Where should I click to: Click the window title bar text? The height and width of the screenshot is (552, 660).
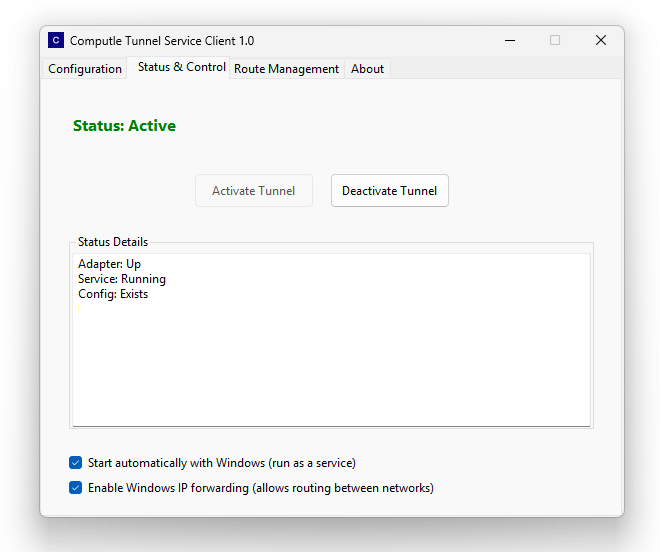[160, 41]
